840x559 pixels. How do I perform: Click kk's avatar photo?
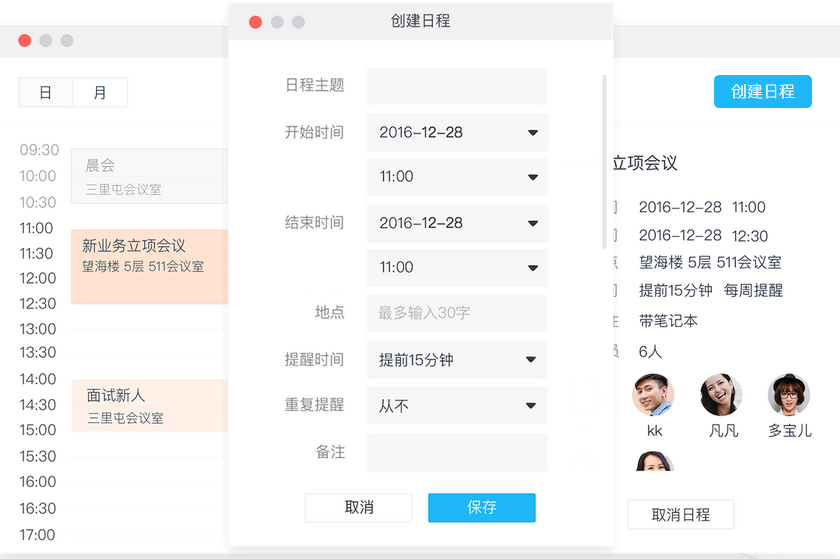653,395
